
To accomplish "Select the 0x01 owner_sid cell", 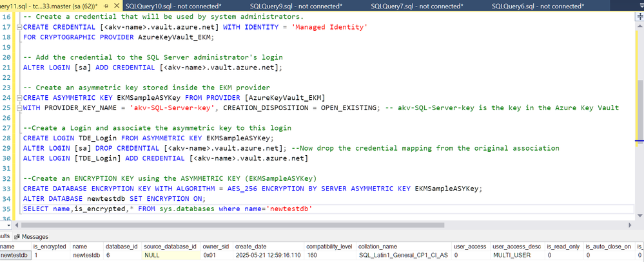I will pos(217,255).
